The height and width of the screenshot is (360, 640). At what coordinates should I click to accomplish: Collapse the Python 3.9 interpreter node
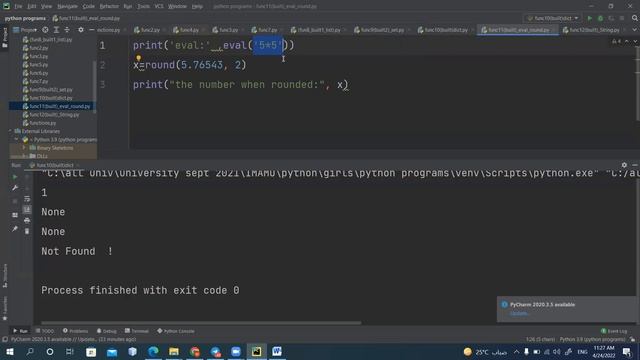pos(17,140)
